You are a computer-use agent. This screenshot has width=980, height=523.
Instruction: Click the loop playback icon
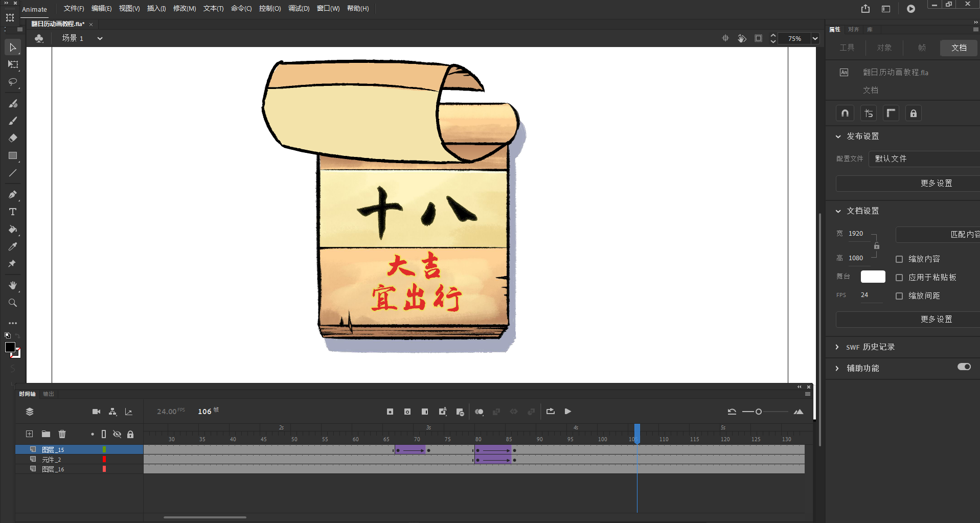click(x=551, y=412)
